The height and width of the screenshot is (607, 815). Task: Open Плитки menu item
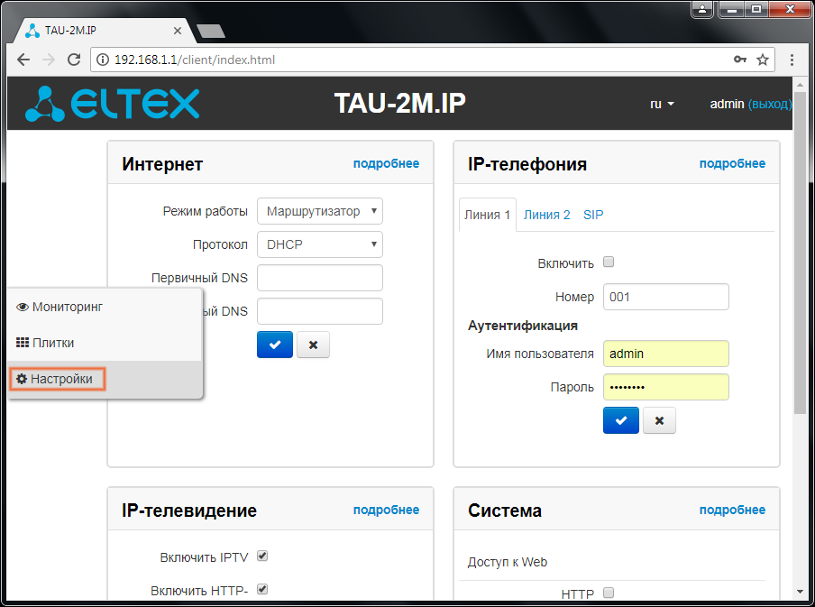click(x=104, y=343)
